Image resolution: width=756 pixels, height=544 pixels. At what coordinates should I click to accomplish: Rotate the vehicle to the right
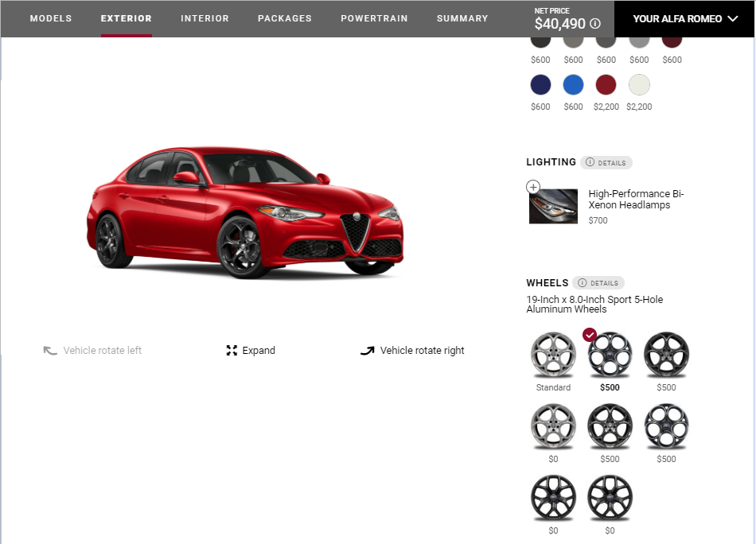pyautogui.click(x=412, y=350)
